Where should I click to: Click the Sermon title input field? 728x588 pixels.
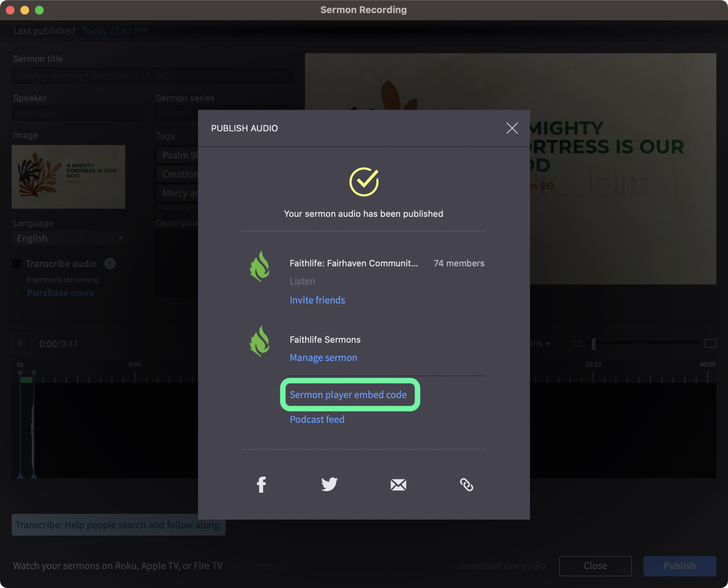point(153,76)
